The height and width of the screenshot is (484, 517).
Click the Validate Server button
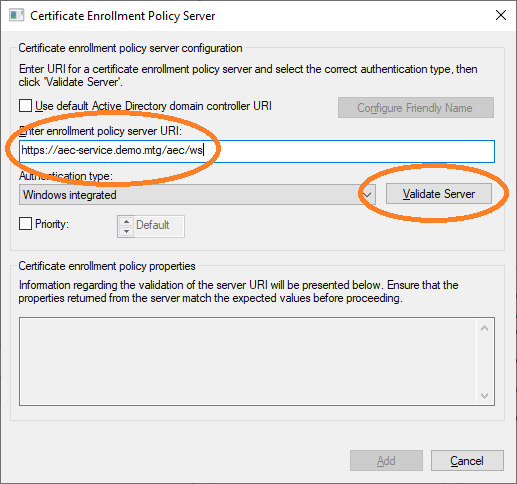(x=439, y=194)
